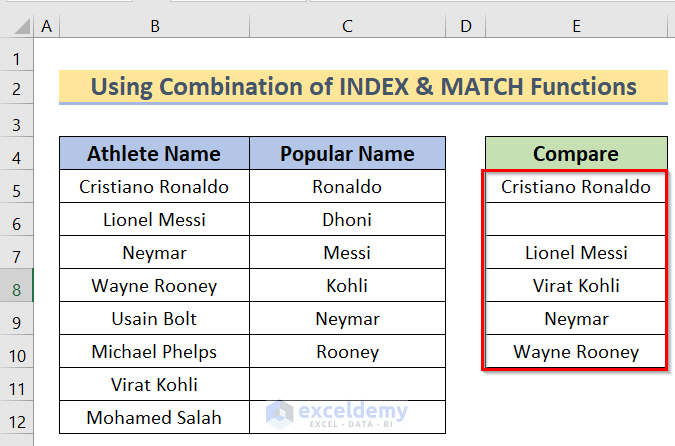675x446 pixels.
Task: Select the Wayne Rooney cell in Compare column
Action: 576,352
